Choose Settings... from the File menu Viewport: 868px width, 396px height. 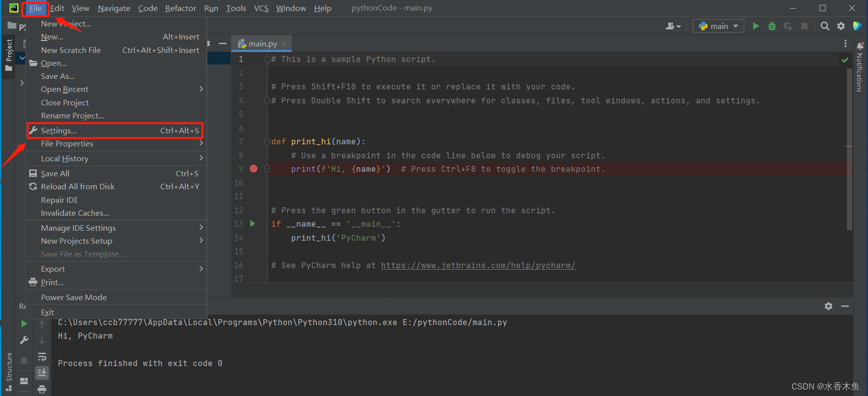coord(116,131)
